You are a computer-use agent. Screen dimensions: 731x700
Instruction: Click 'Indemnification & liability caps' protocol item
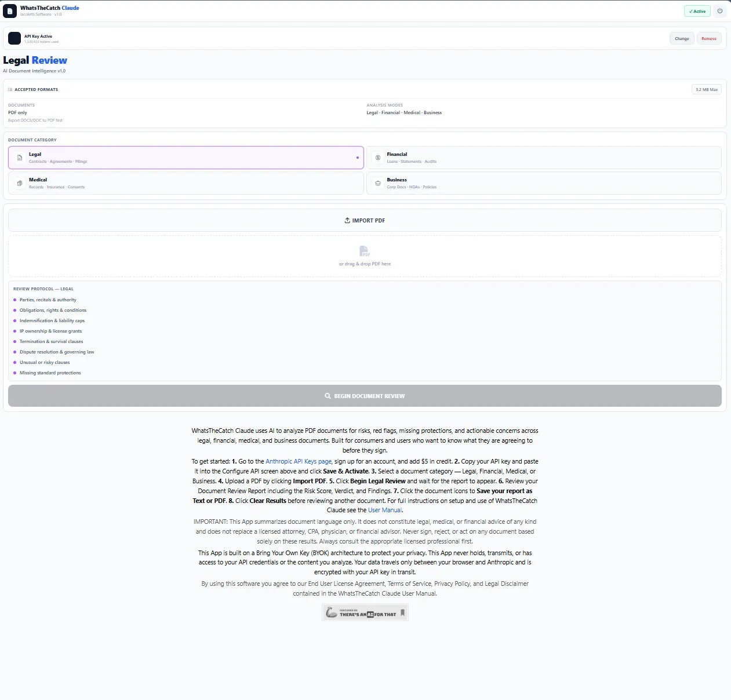pos(52,320)
